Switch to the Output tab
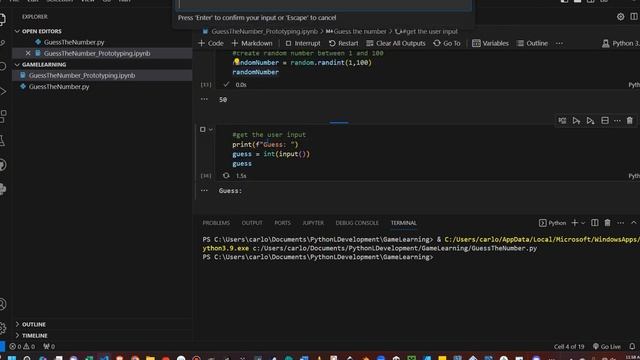 252,223
